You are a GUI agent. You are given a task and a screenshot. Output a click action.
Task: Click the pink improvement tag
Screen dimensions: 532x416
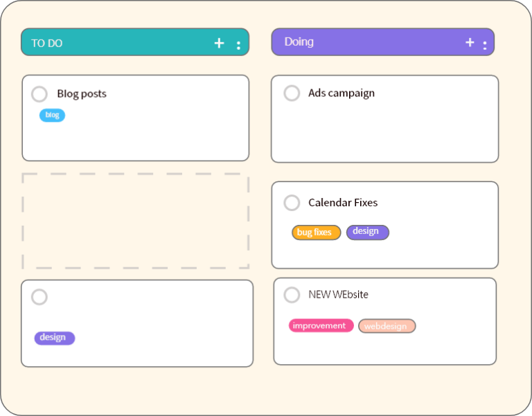(x=321, y=326)
